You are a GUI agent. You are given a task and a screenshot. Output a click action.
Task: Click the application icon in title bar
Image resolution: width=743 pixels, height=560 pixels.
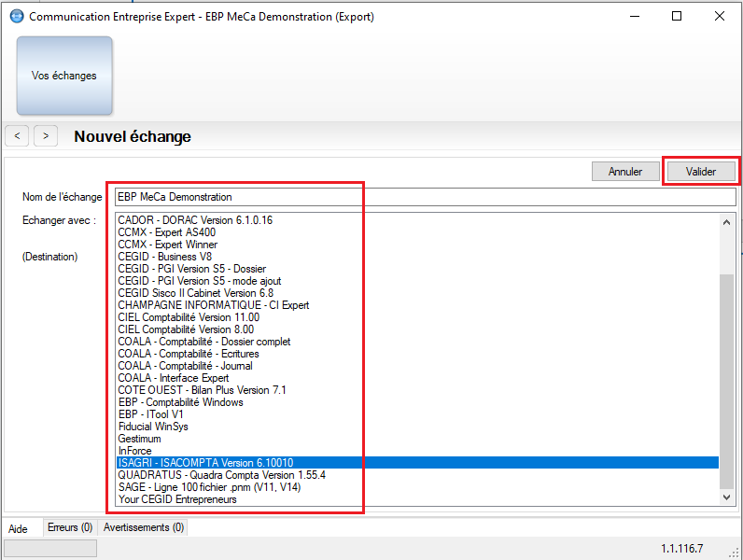pyautogui.click(x=17, y=17)
